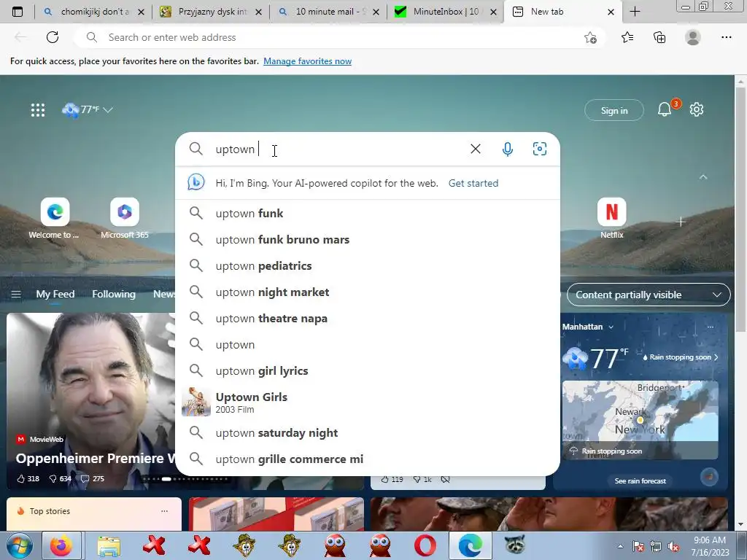This screenshot has height=560, width=747.
Task: Open Windows Start menu orb
Action: click(19, 545)
